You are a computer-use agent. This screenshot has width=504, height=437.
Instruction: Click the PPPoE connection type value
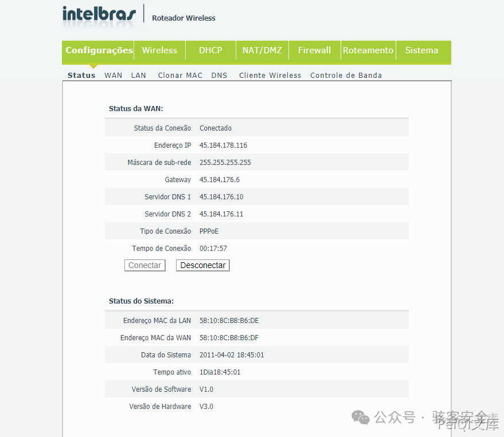209,231
